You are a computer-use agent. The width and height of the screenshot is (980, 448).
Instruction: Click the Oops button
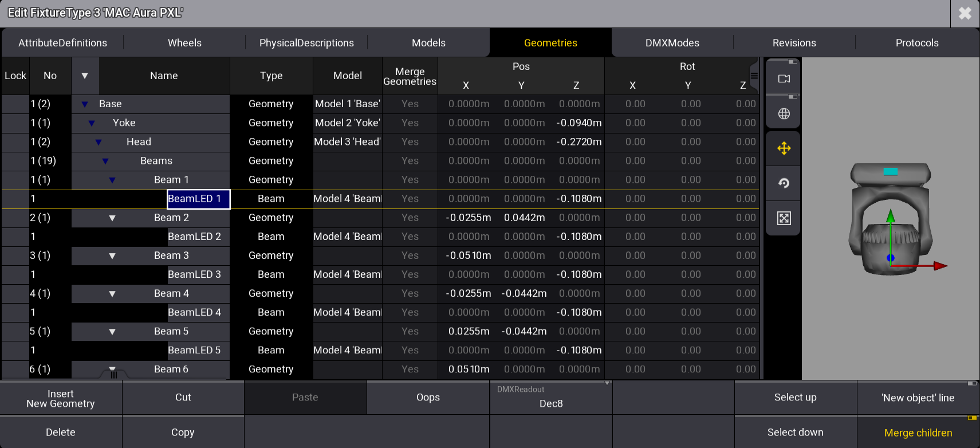[428, 398]
